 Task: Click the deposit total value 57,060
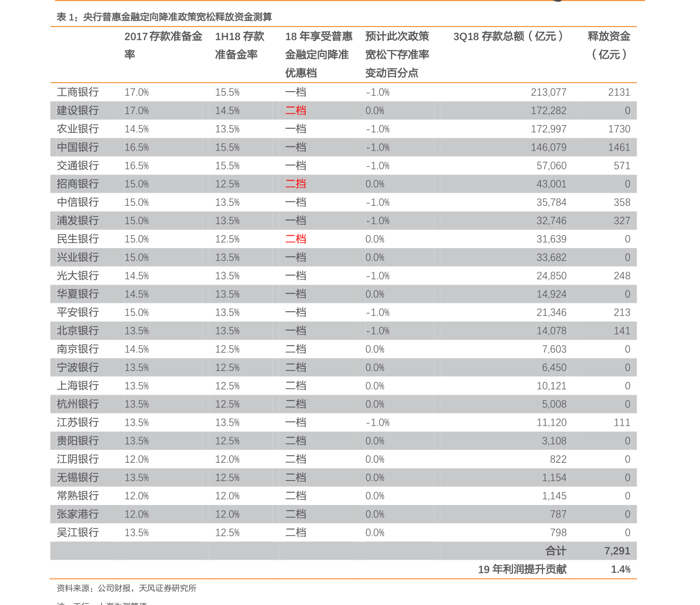[551, 165]
